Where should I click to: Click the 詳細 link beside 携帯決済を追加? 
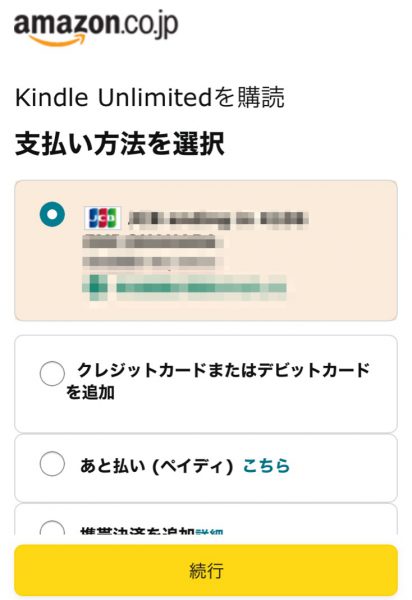click(x=209, y=531)
